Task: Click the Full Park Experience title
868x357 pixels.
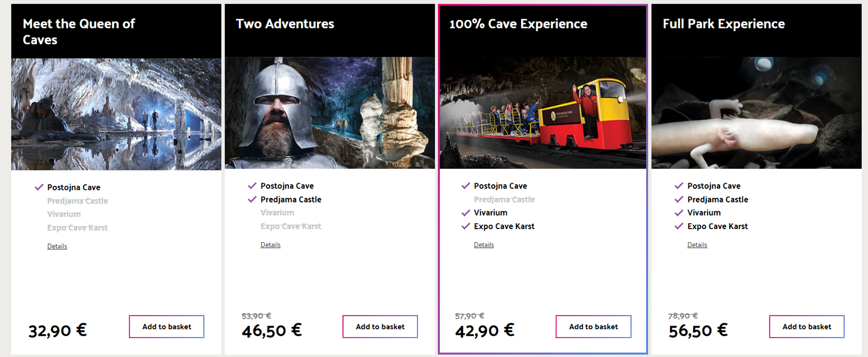Action: [724, 24]
